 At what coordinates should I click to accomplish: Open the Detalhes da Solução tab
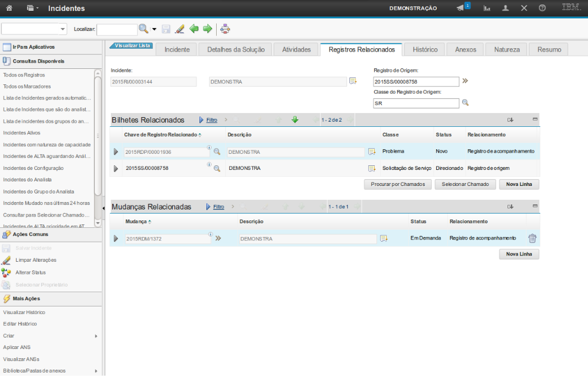tap(235, 49)
